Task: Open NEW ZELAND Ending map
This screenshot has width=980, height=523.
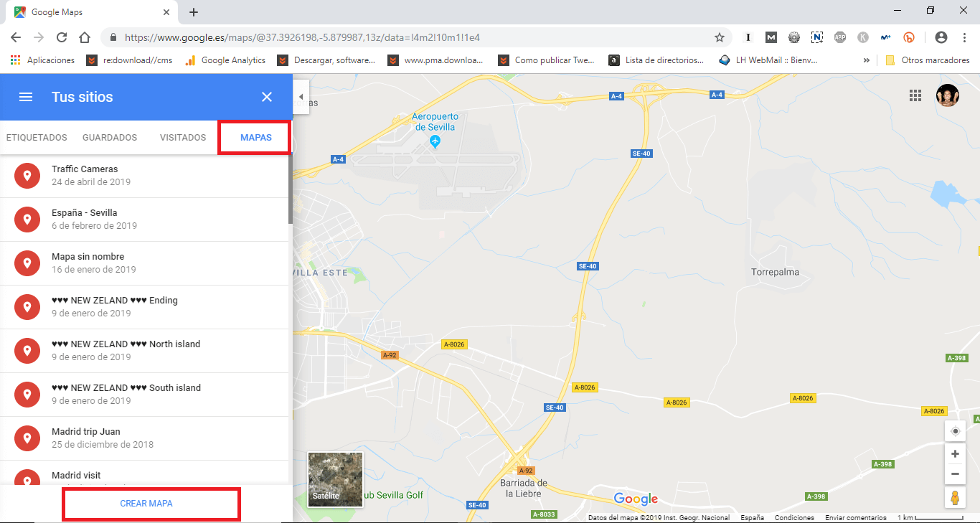Action: click(x=144, y=307)
